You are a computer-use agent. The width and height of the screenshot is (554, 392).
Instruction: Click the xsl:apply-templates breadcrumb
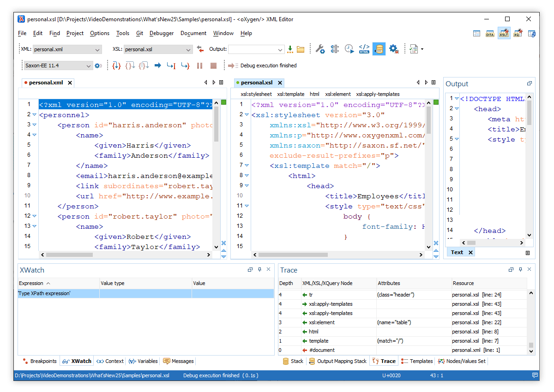(x=378, y=94)
